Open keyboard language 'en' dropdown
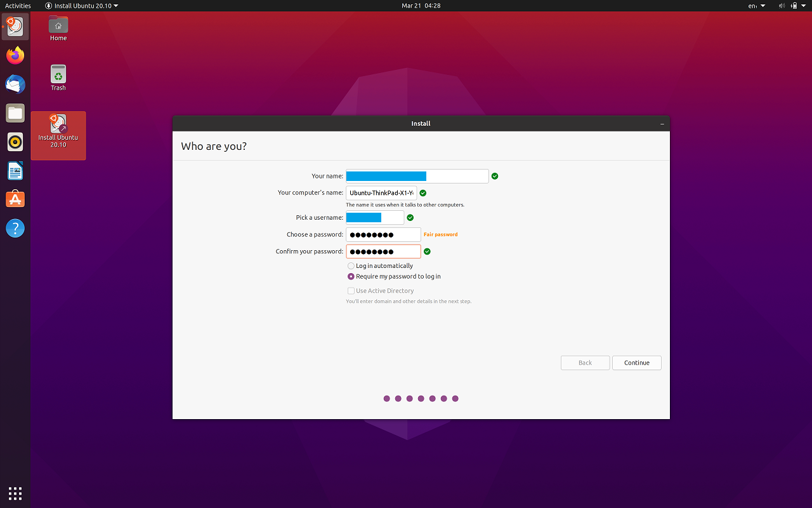 (x=757, y=6)
